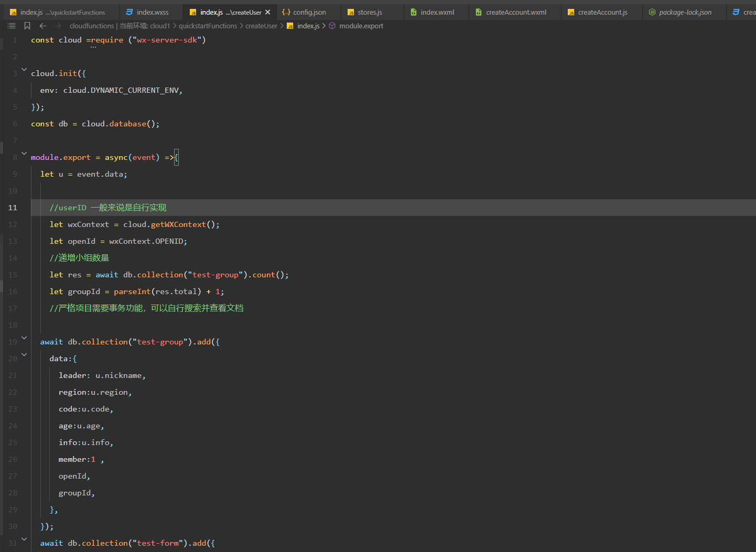Switch to the config.json tab
The width and height of the screenshot is (756, 552).
point(308,12)
